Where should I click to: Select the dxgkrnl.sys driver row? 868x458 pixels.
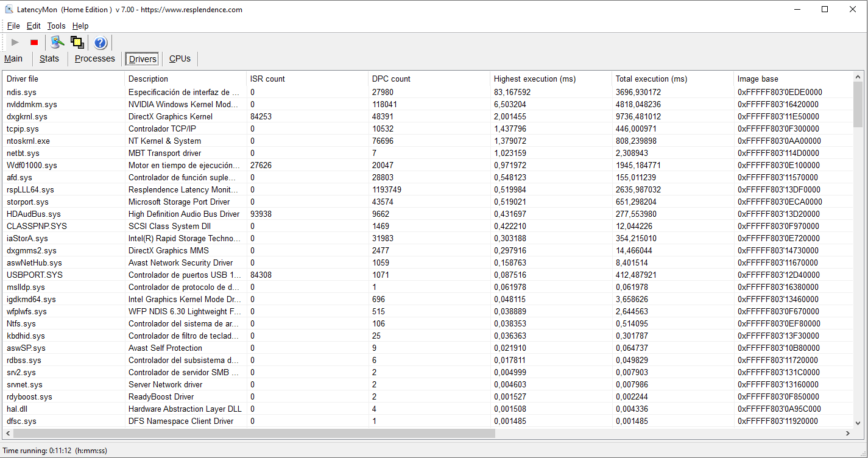pos(428,116)
